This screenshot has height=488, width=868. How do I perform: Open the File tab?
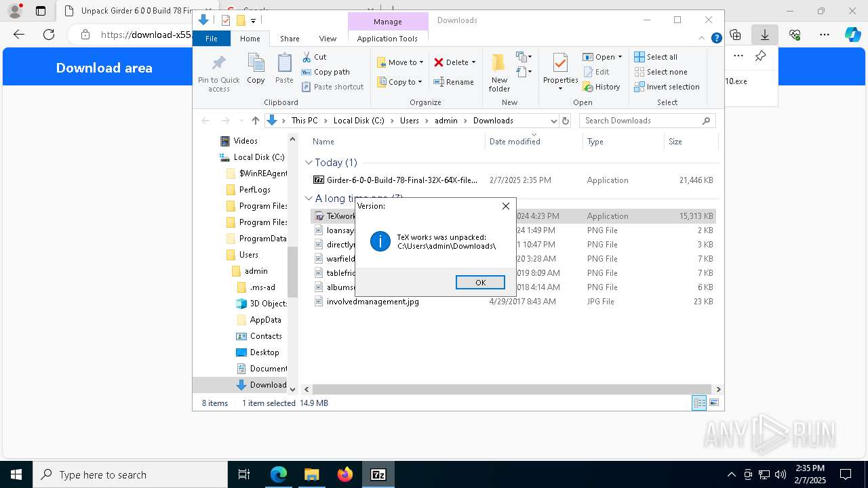[212, 39]
